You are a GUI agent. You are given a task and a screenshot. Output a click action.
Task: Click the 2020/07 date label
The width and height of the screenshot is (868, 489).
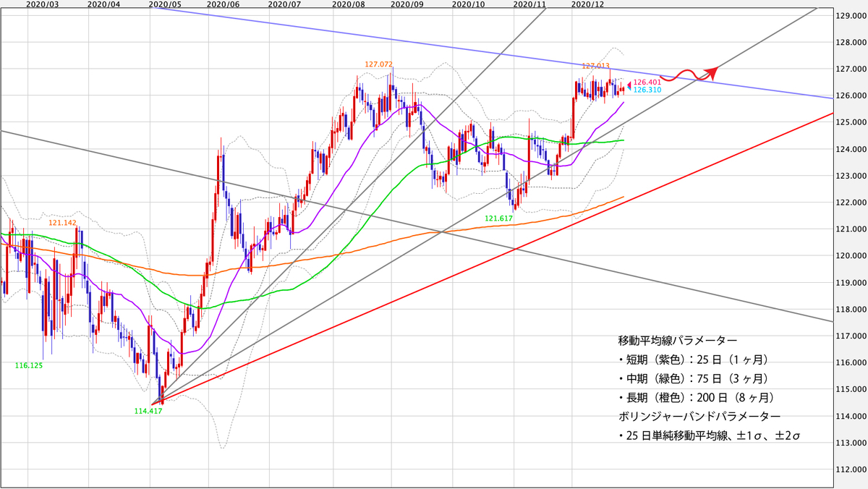coord(284,4)
